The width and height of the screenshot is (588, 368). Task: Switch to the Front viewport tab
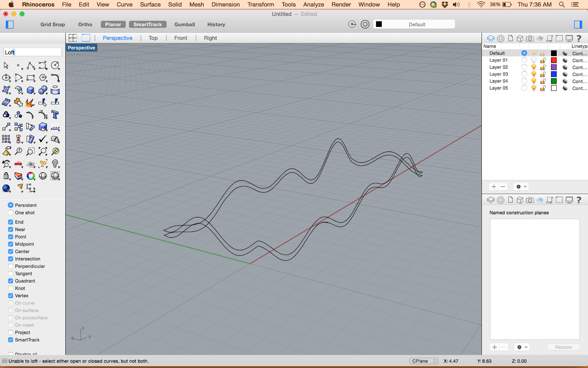[x=181, y=38]
